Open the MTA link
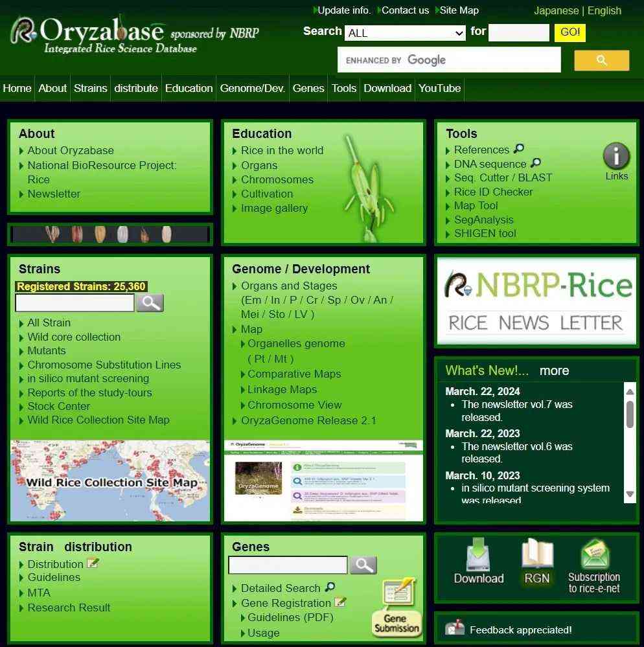The image size is (644, 647). pos(39,593)
